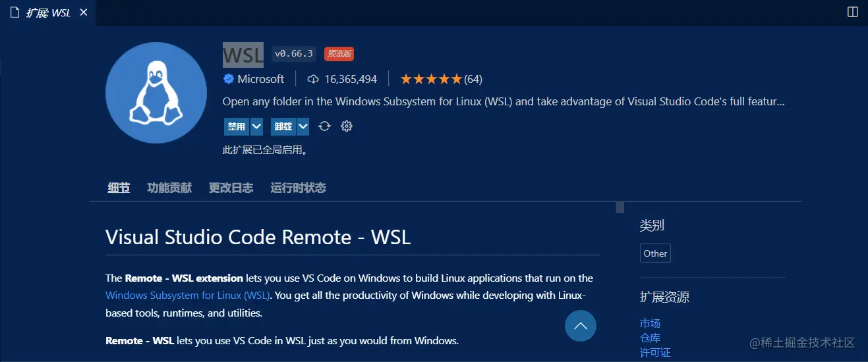Image resolution: width=868 pixels, height=362 pixels.
Task: Open Windows Subsystem for Linux (WSL) link
Action: (188, 296)
